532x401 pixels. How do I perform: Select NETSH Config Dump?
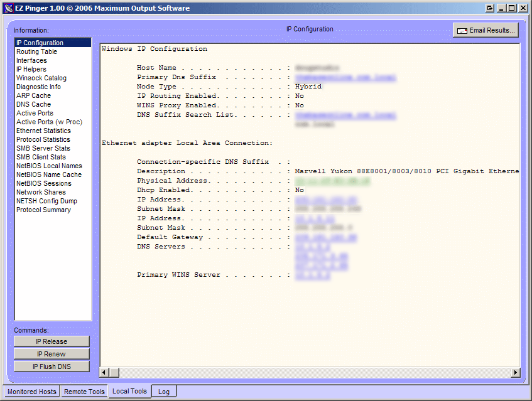[x=53, y=201]
